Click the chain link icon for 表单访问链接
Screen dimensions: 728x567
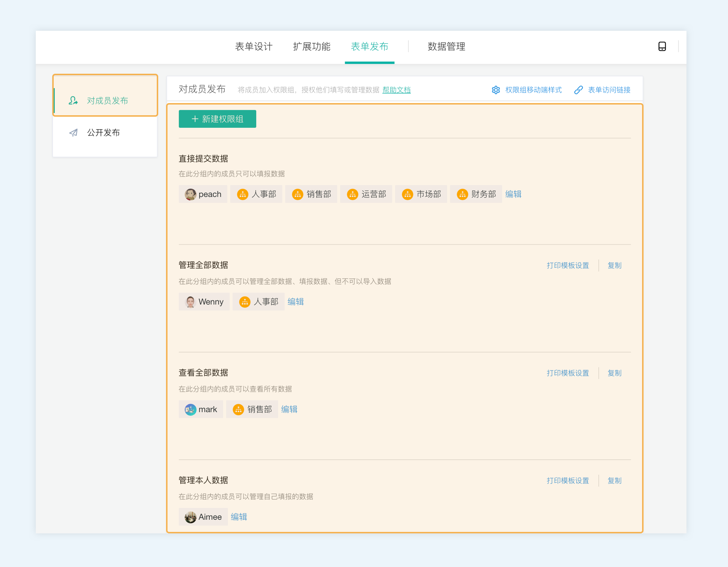tap(578, 90)
